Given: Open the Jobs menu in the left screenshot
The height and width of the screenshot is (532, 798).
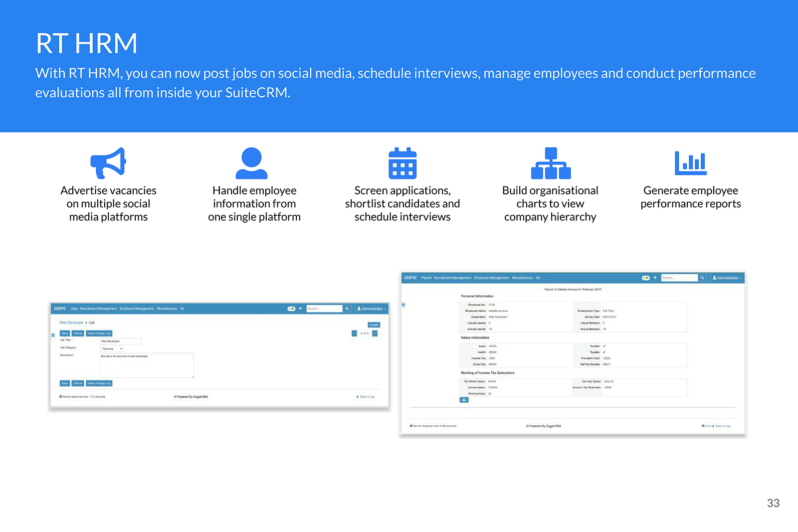Looking at the screenshot, I should point(74,309).
